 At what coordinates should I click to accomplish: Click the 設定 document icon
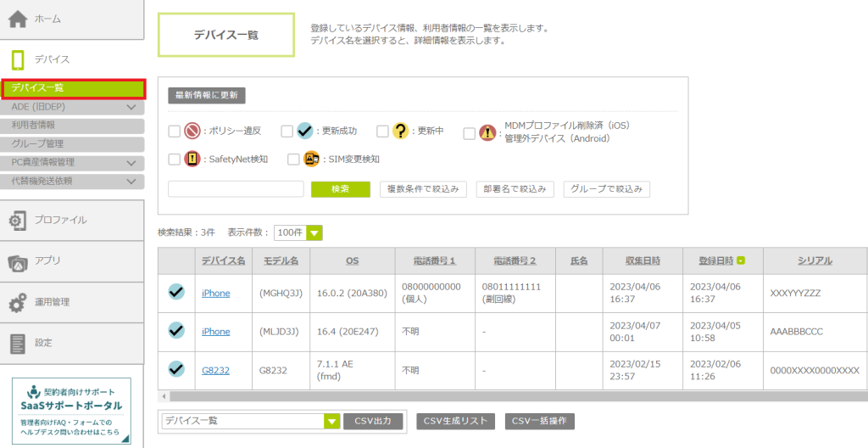pyautogui.click(x=18, y=343)
